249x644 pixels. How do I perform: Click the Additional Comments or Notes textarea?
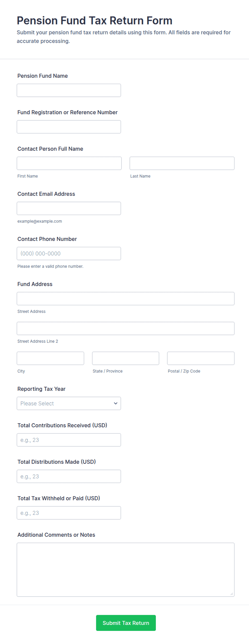tap(126, 570)
